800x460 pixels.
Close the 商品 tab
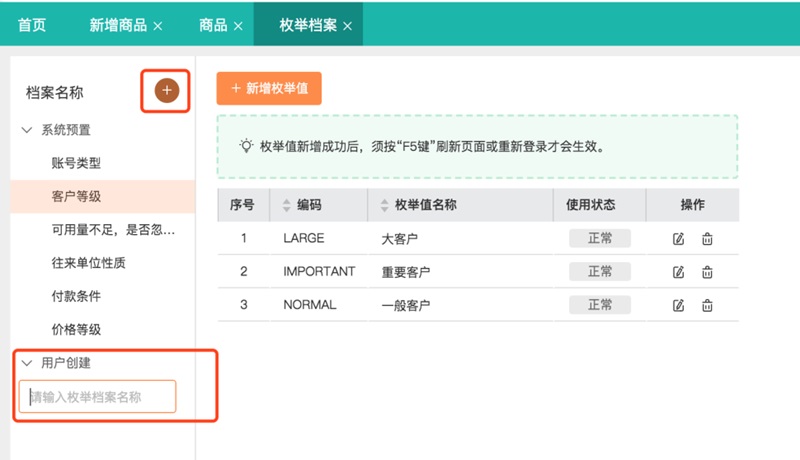point(238,26)
